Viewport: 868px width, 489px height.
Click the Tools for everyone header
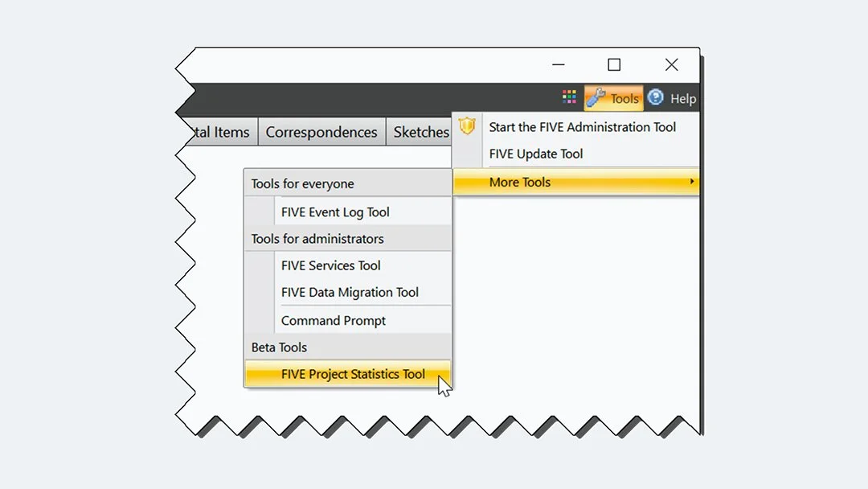pos(348,183)
